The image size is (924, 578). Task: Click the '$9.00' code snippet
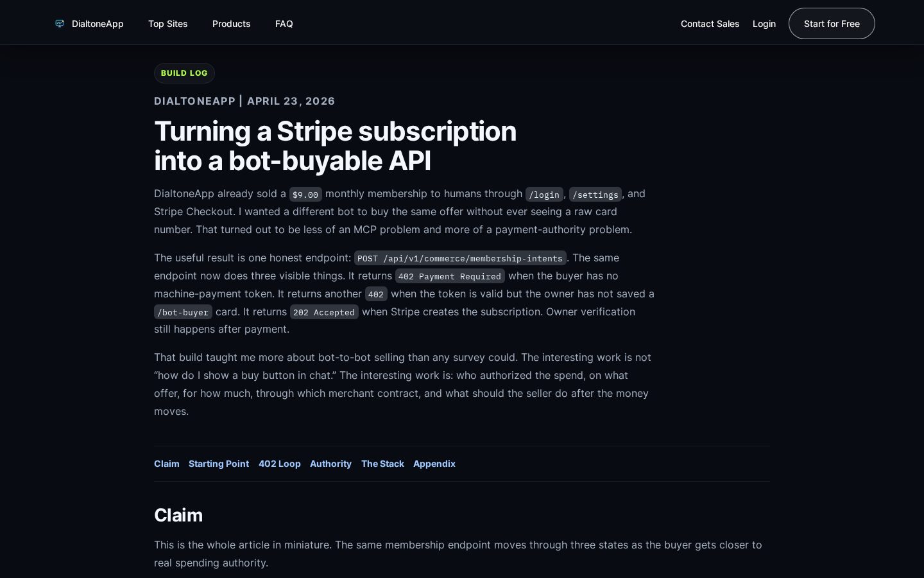point(305,195)
